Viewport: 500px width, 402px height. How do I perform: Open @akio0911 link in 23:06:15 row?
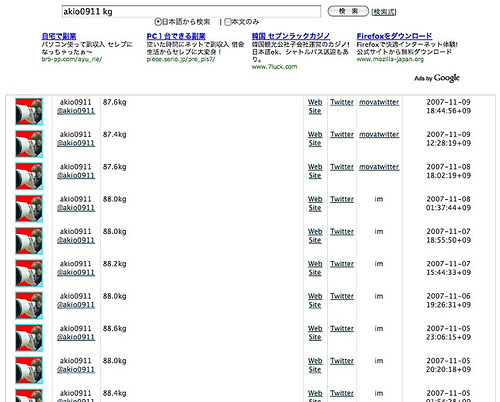coord(76,337)
